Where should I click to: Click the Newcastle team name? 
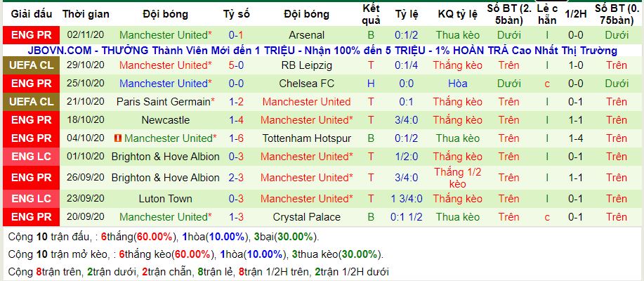tap(166, 120)
